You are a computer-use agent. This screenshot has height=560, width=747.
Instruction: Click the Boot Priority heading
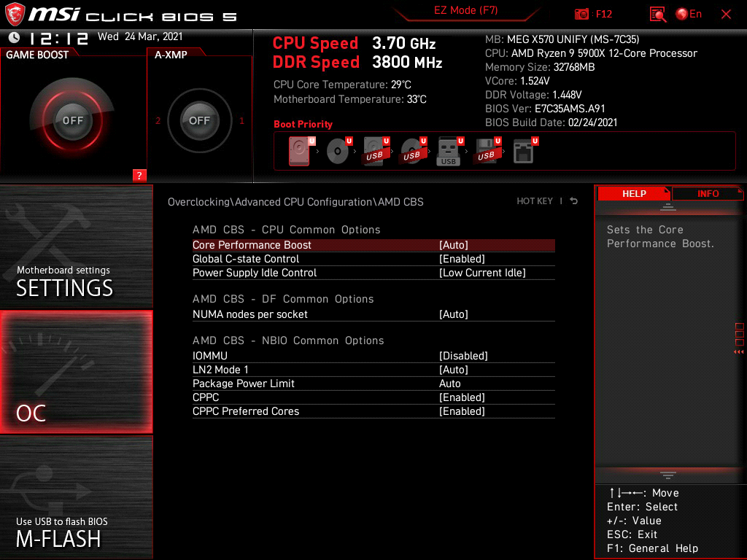pos(303,124)
